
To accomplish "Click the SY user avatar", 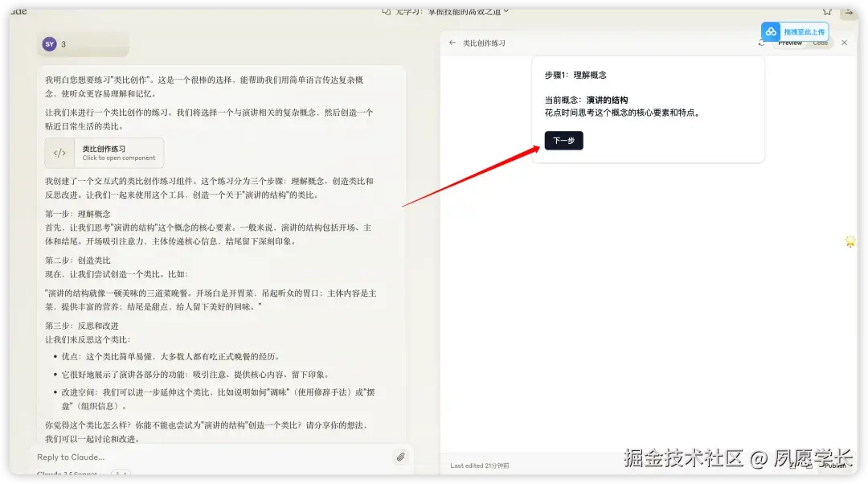I will tap(49, 43).
